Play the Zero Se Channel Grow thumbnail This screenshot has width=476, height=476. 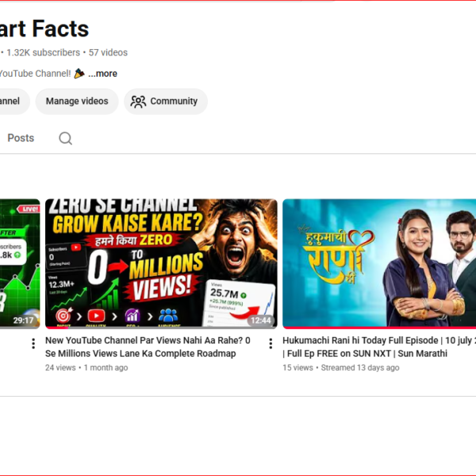(161, 263)
